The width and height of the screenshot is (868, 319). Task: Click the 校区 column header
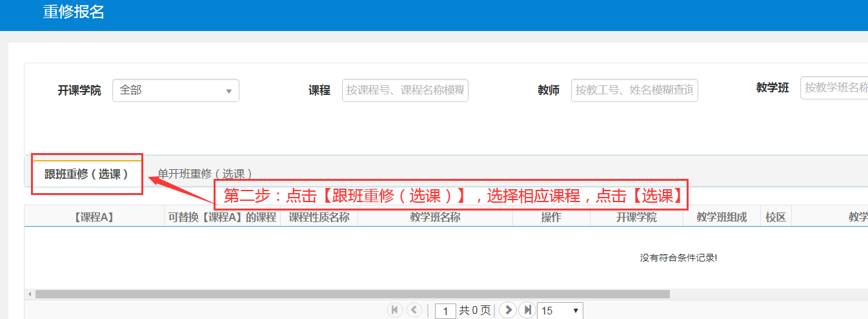coord(776,217)
